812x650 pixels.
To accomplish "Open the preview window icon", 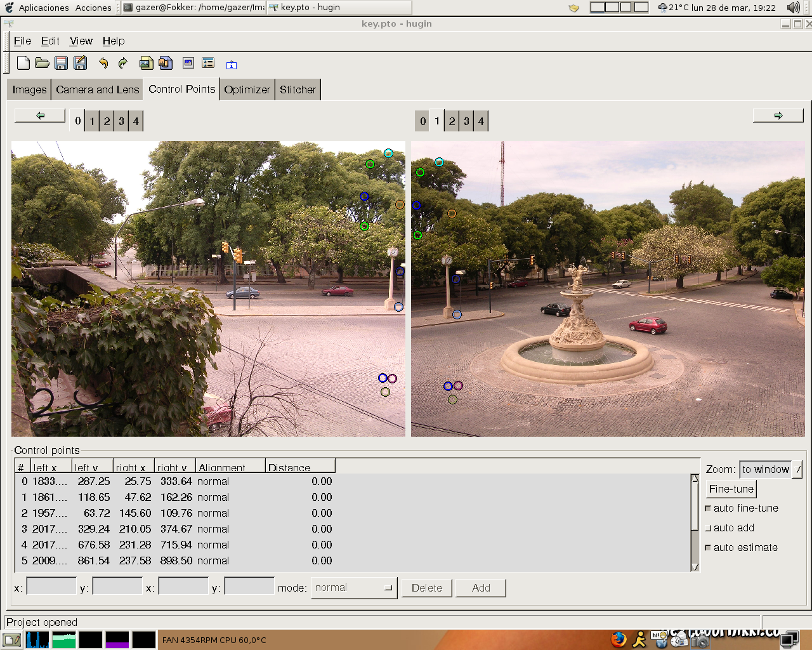I will [x=188, y=63].
